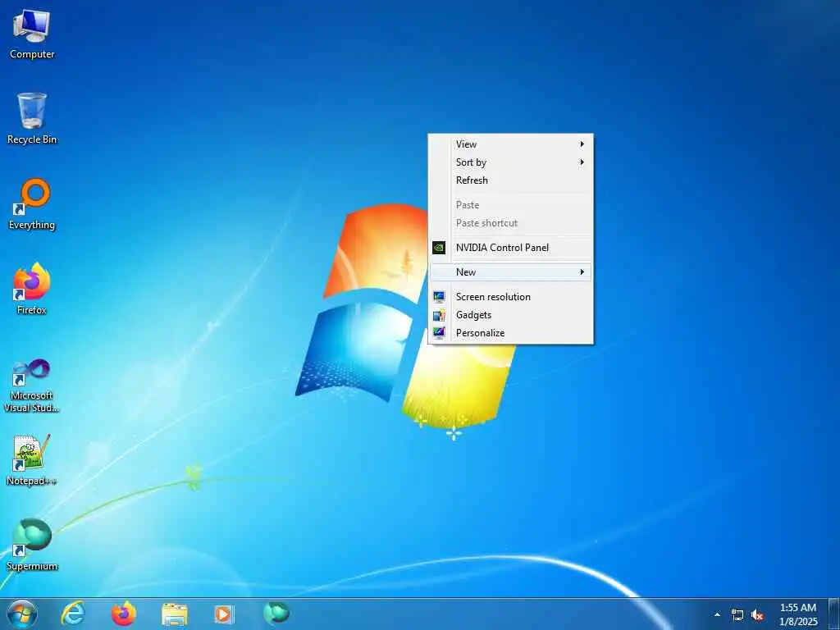The width and height of the screenshot is (840, 630).
Task: Launch Supermium from the taskbar
Action: [276, 614]
